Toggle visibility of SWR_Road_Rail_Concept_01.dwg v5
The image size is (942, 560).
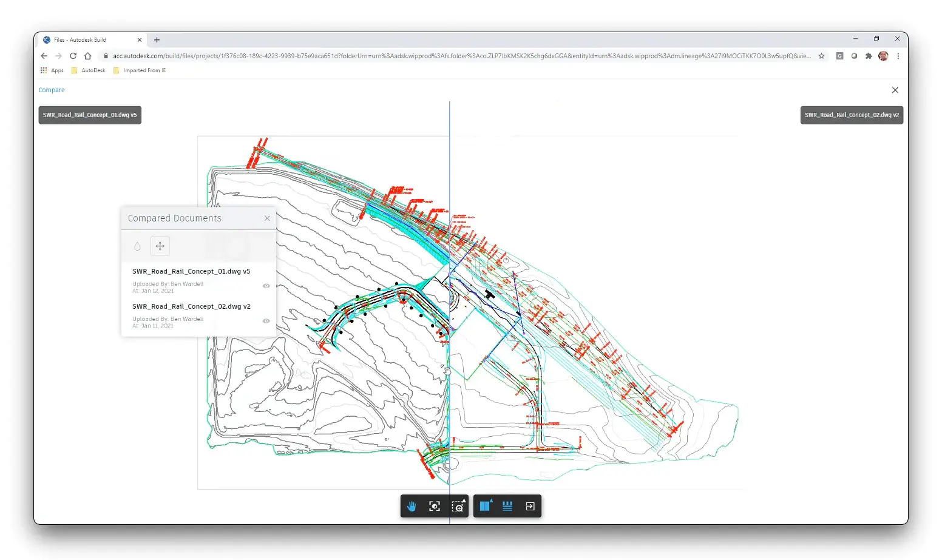pyautogui.click(x=266, y=286)
